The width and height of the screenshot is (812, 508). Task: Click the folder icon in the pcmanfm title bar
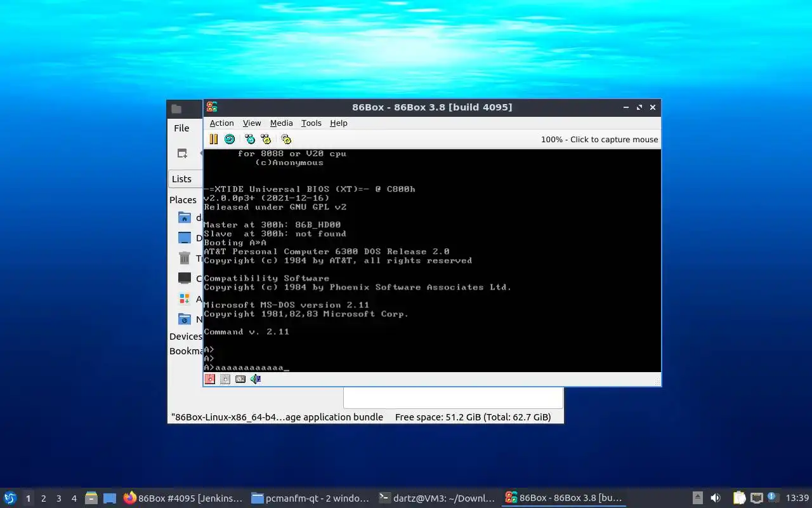tap(176, 109)
